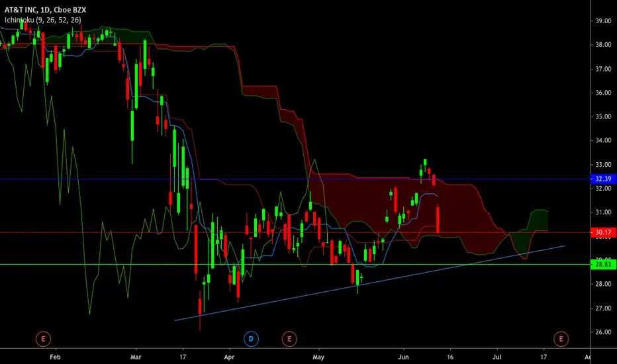Click the Mar date label on time axis
This screenshot has width=617, height=364.
pyautogui.click(x=136, y=357)
